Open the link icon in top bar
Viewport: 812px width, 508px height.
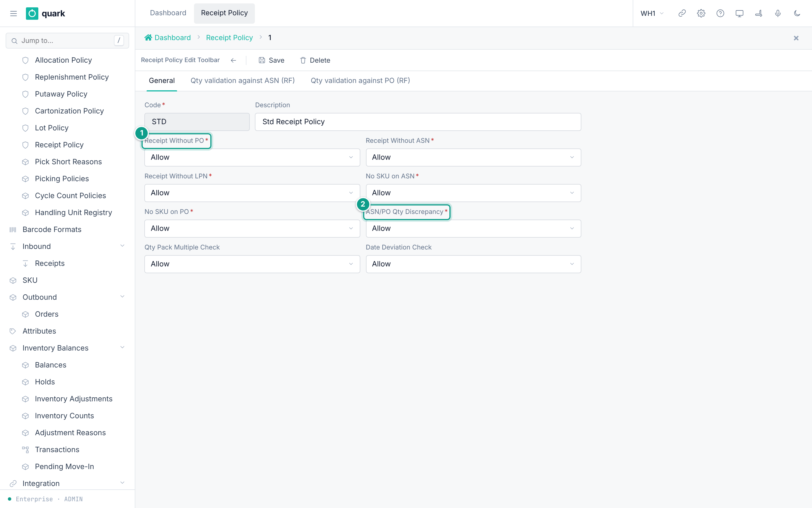[x=682, y=14]
